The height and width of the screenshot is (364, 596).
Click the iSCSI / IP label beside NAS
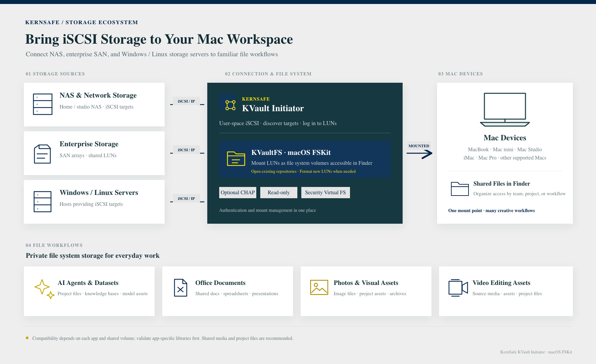click(x=186, y=101)
